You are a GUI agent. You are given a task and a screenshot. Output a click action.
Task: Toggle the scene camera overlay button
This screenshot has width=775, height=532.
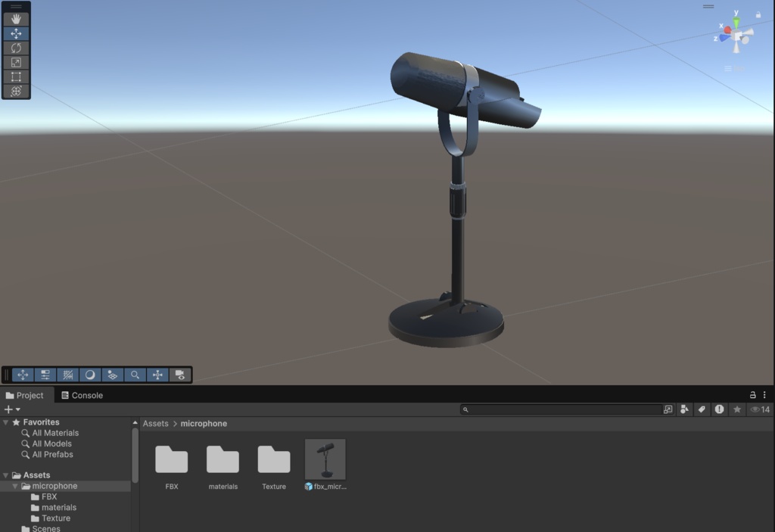[180, 375]
